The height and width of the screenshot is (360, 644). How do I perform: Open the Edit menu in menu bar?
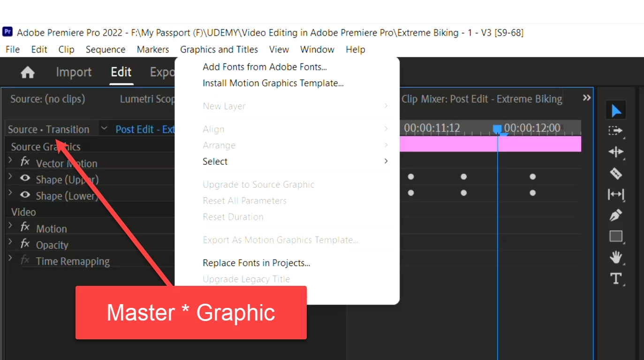(x=39, y=49)
